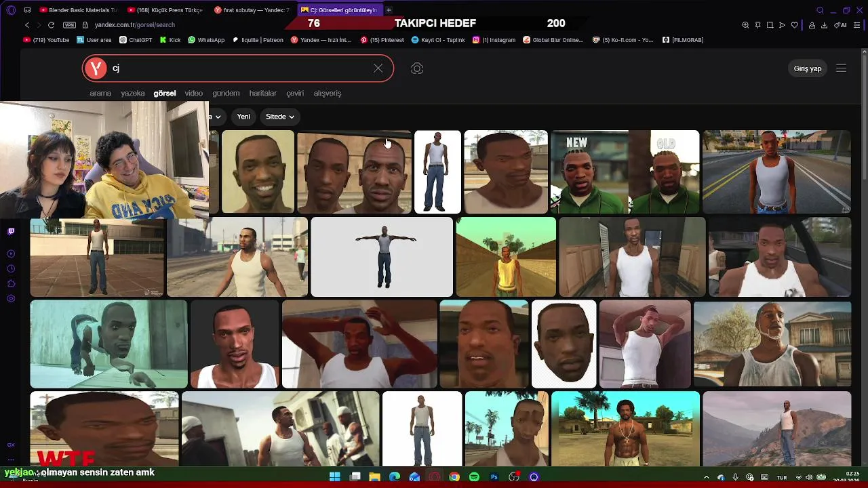The width and height of the screenshot is (868, 488).
Task: Open the browser profile icon
Action: 812,25
